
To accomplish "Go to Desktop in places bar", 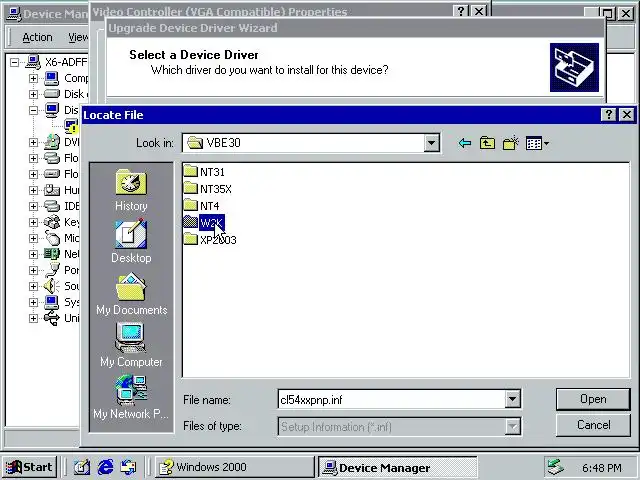I will [131, 241].
